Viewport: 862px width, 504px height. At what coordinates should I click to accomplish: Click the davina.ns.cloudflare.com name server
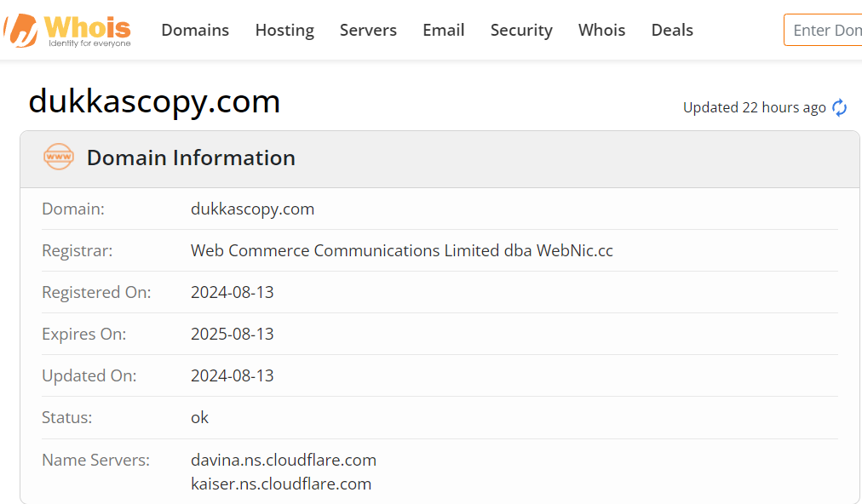[284, 460]
